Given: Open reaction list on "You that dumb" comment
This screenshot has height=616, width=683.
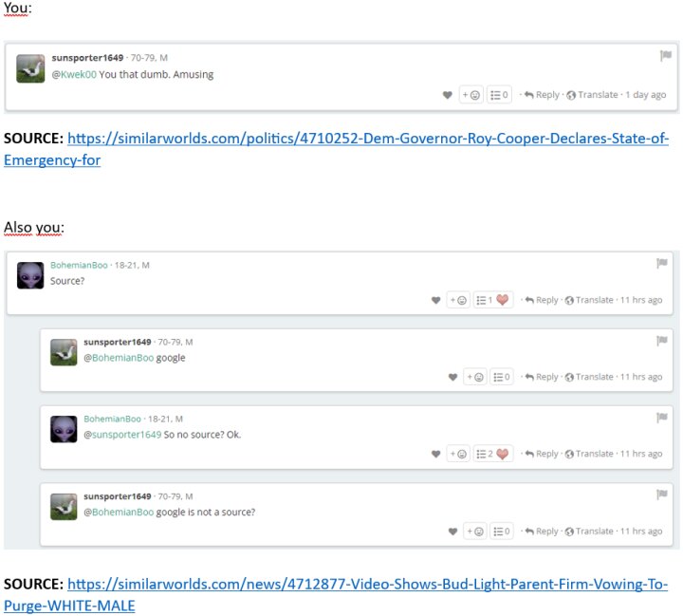Looking at the screenshot, I should pos(499,95).
